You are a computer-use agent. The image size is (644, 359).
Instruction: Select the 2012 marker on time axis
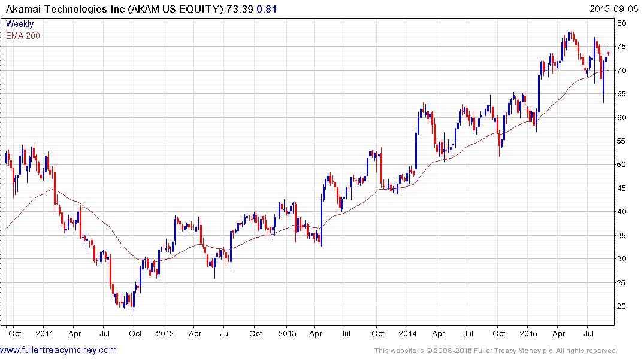click(x=165, y=333)
